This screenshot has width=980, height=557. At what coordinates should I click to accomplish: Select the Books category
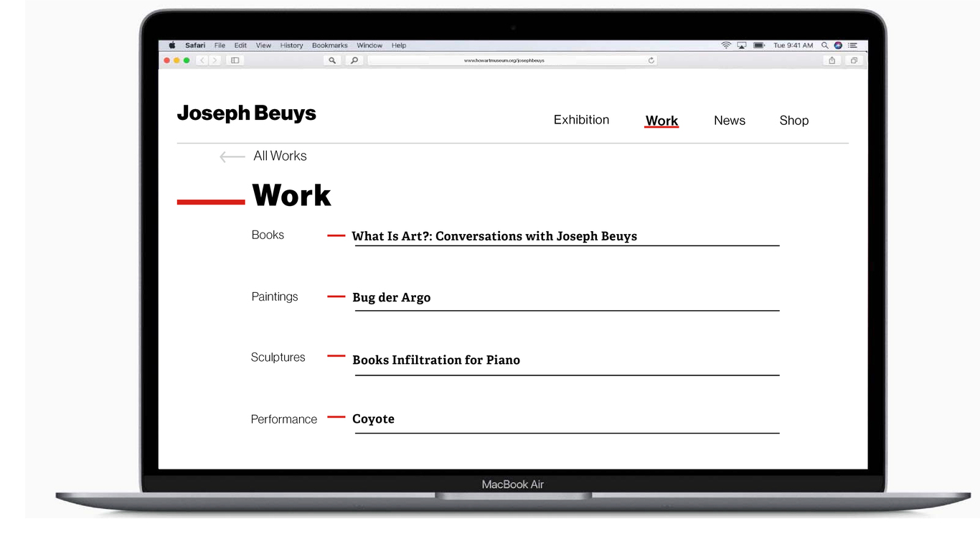(x=268, y=235)
